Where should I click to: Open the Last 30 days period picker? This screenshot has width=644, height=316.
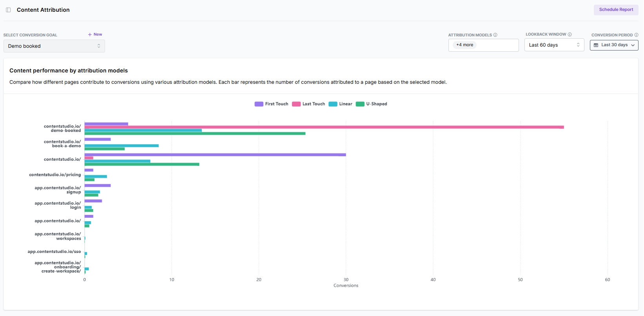click(x=614, y=45)
